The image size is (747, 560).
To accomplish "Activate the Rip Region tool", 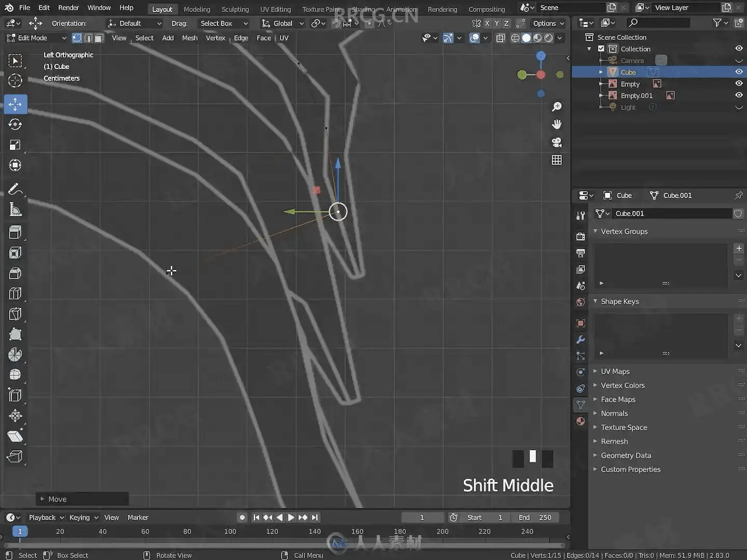I will (15, 456).
